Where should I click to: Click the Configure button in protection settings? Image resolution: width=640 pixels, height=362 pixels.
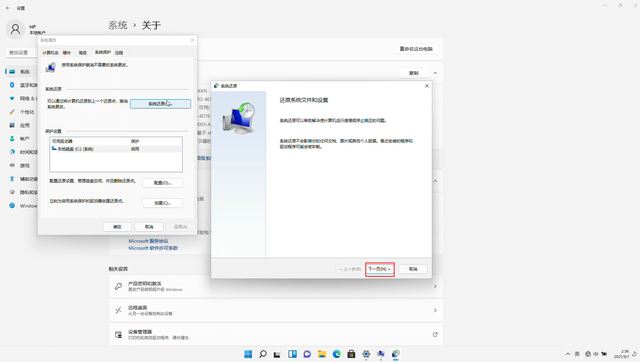pyautogui.click(x=162, y=183)
